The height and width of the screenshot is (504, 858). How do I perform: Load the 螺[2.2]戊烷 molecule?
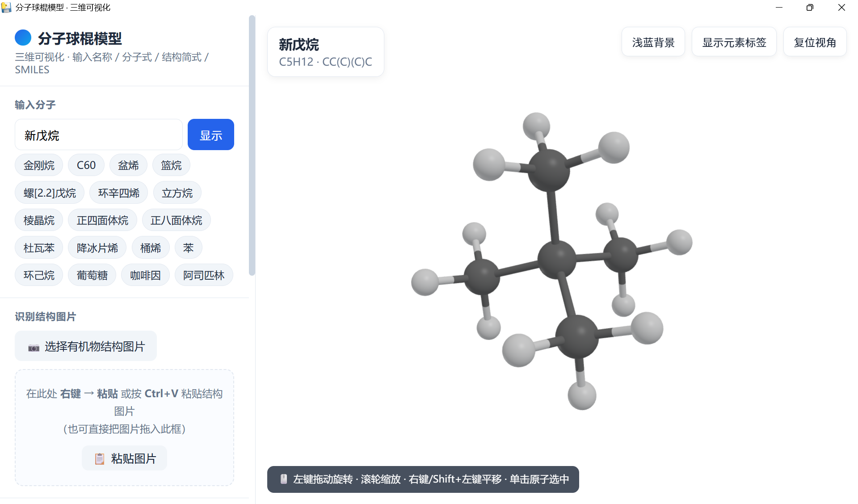tap(50, 193)
